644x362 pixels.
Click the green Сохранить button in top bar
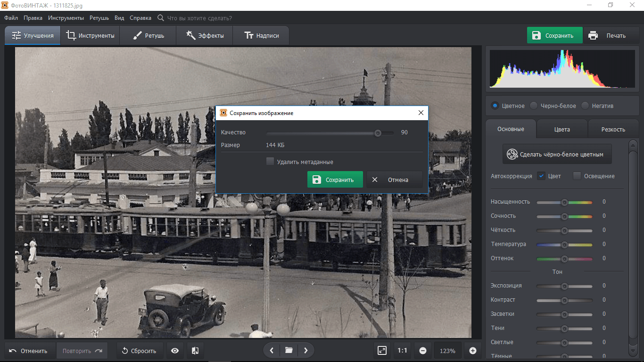555,35
